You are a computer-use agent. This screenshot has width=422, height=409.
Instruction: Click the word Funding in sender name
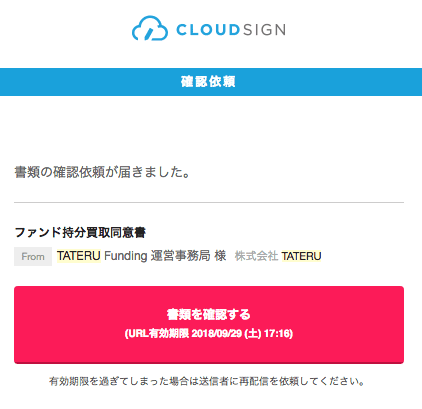tap(126, 256)
